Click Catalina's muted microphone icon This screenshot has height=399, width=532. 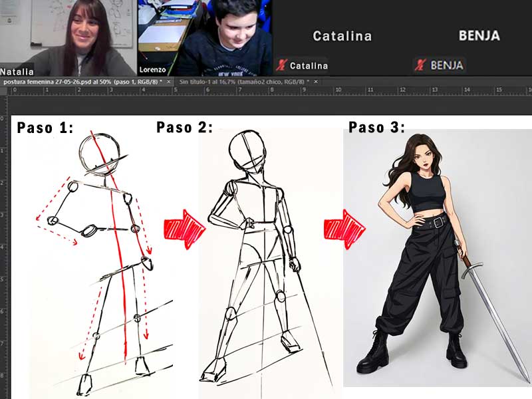tap(281, 65)
